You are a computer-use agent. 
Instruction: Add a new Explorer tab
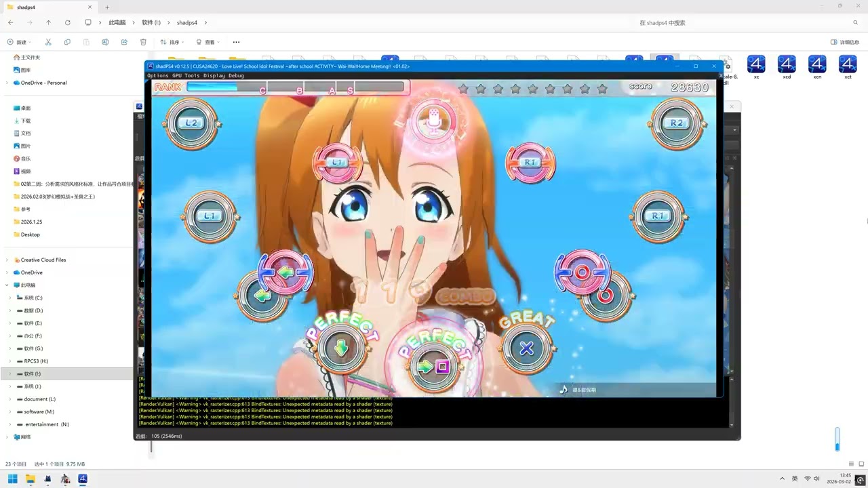[x=107, y=7]
